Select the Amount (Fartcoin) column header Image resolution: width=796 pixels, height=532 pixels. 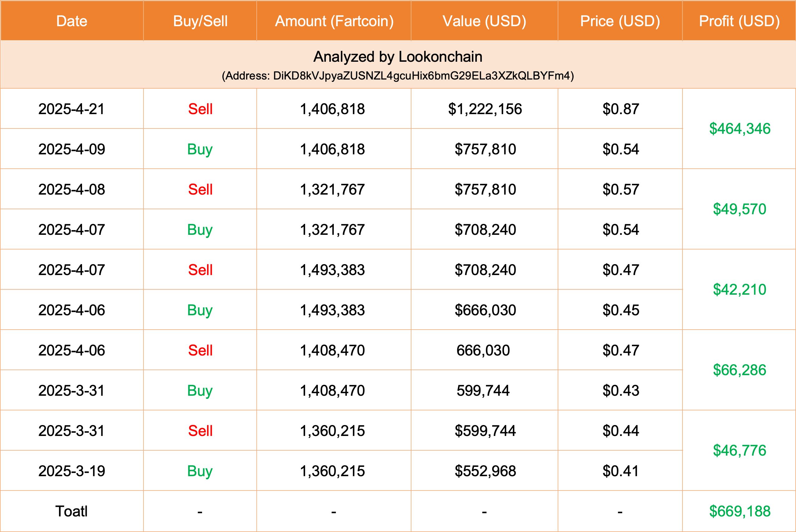(334, 21)
